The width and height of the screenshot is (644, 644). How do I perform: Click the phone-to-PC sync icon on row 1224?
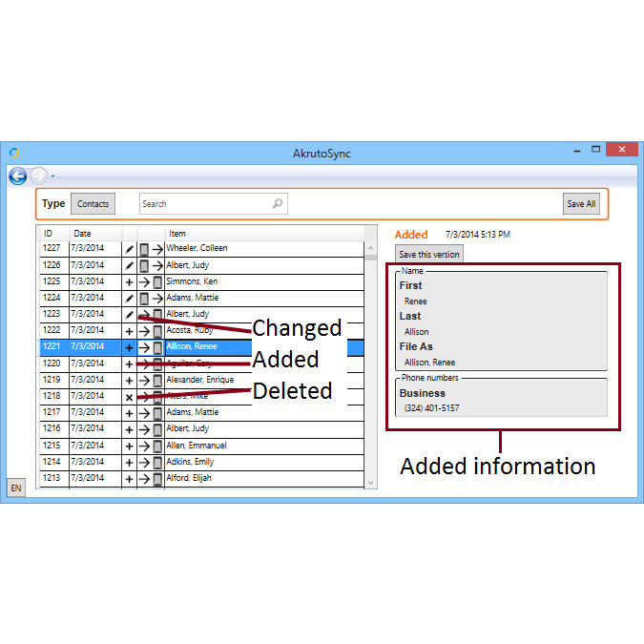[151, 299]
